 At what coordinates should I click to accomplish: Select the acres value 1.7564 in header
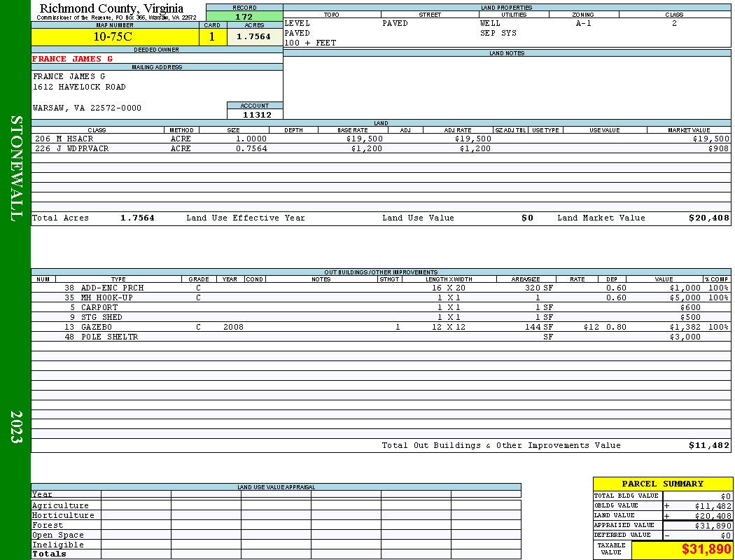(x=253, y=36)
